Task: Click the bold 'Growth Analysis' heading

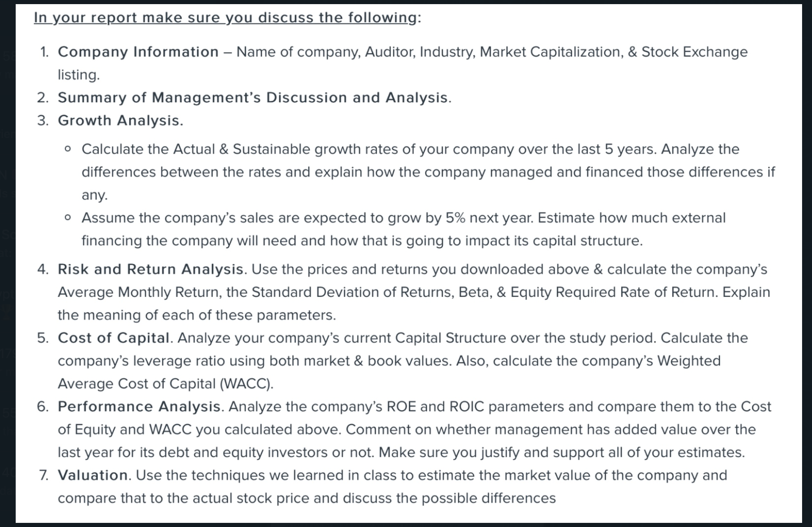Action: pos(119,121)
